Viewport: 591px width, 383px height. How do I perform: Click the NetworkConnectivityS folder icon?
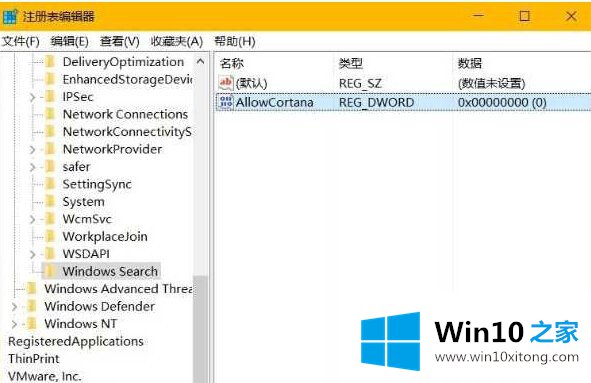coord(50,132)
